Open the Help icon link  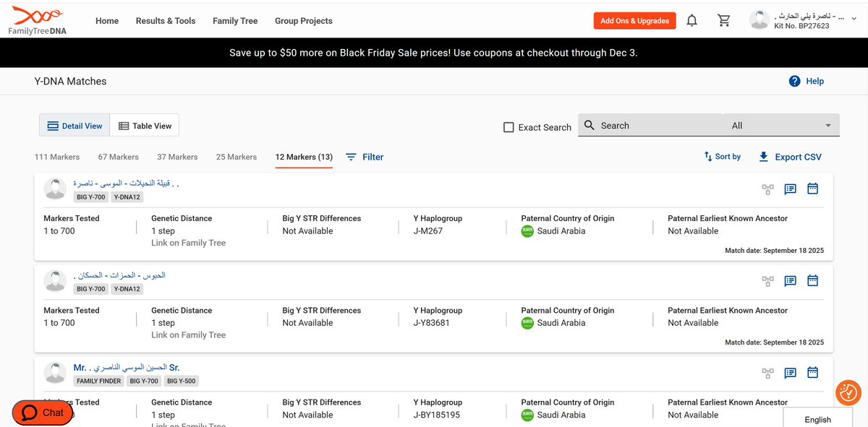807,81
